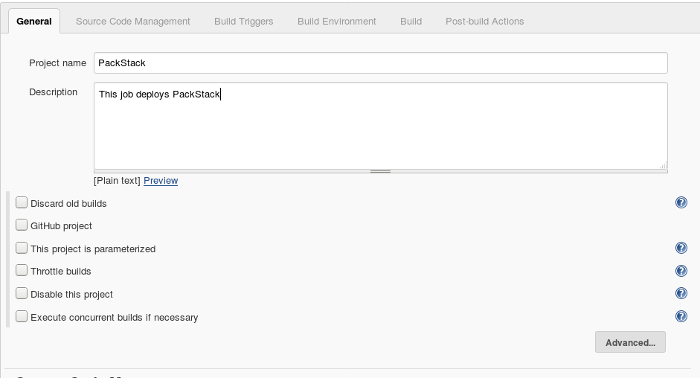Click the Advanced... button
700x378 pixels.
(x=630, y=342)
